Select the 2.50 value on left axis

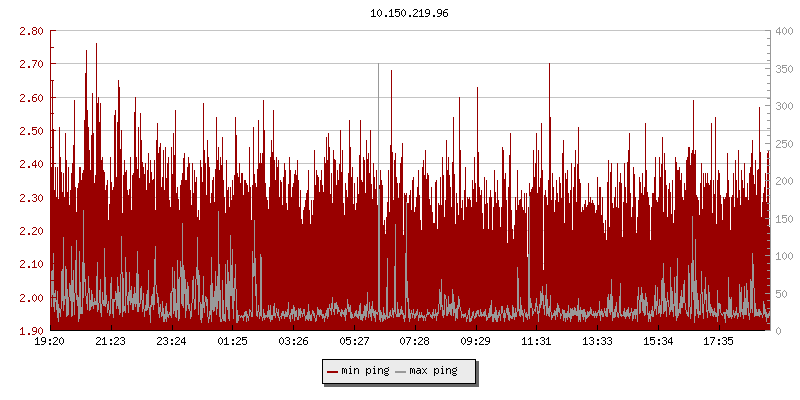30,131
